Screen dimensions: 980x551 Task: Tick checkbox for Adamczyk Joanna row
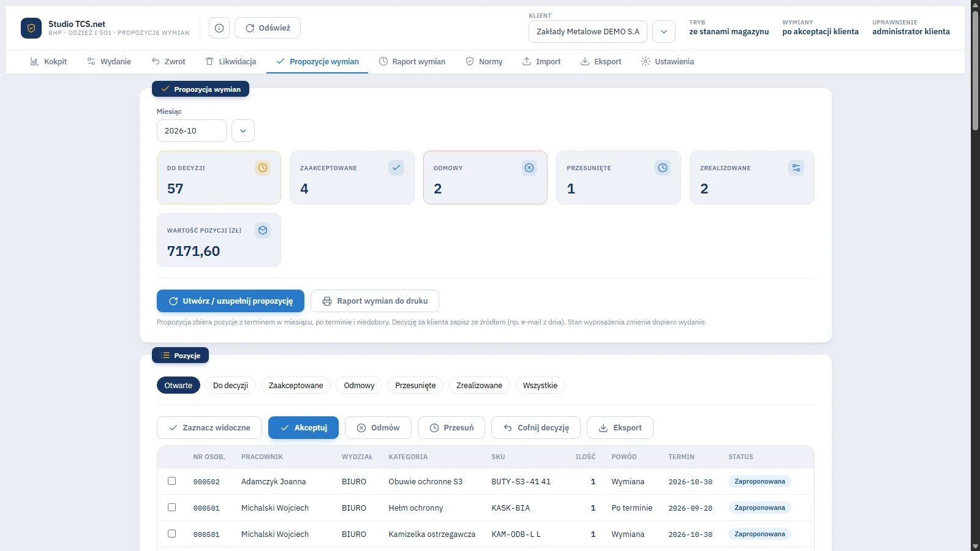pos(171,481)
